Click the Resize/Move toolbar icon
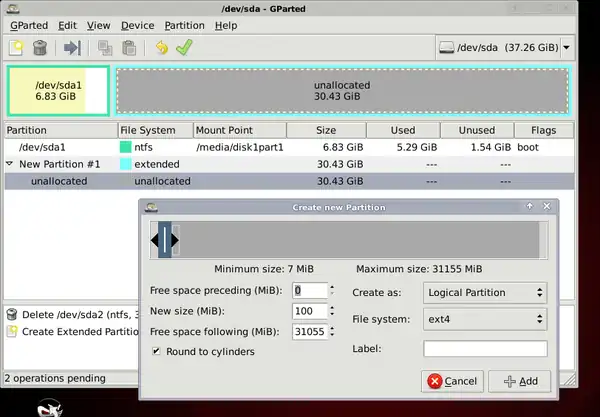The height and width of the screenshot is (417, 600). pos(72,47)
